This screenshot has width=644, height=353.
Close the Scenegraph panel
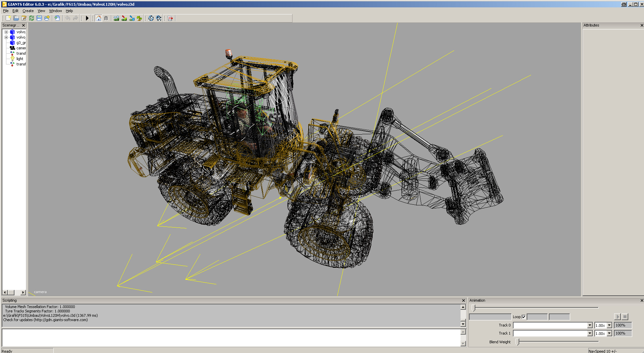23,25
